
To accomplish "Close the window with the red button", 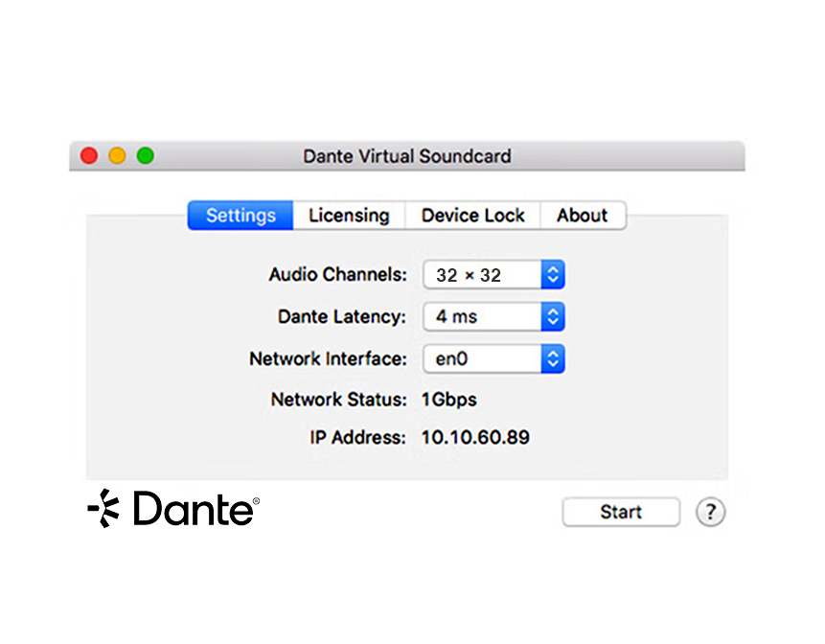I will pos(89,156).
